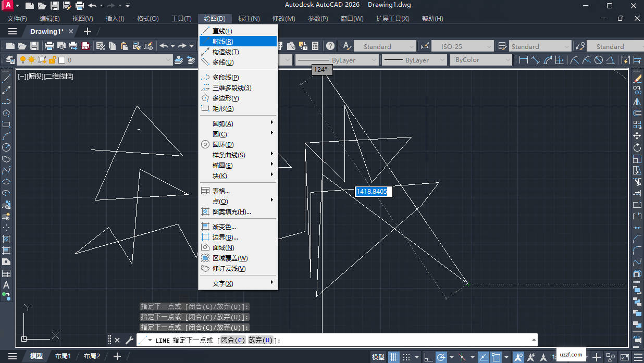Click the ByColor lineweight color swatch

[480, 59]
